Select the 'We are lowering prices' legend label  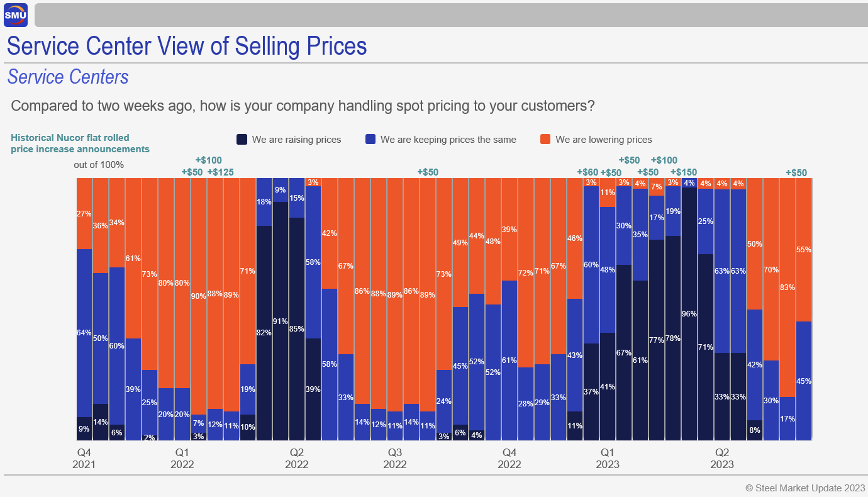[x=603, y=140]
